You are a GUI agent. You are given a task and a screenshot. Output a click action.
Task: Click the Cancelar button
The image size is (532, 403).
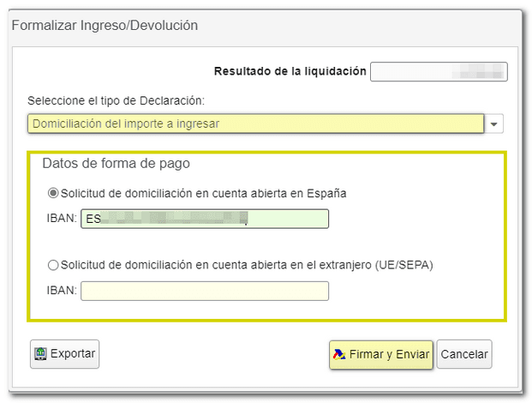coord(464,354)
